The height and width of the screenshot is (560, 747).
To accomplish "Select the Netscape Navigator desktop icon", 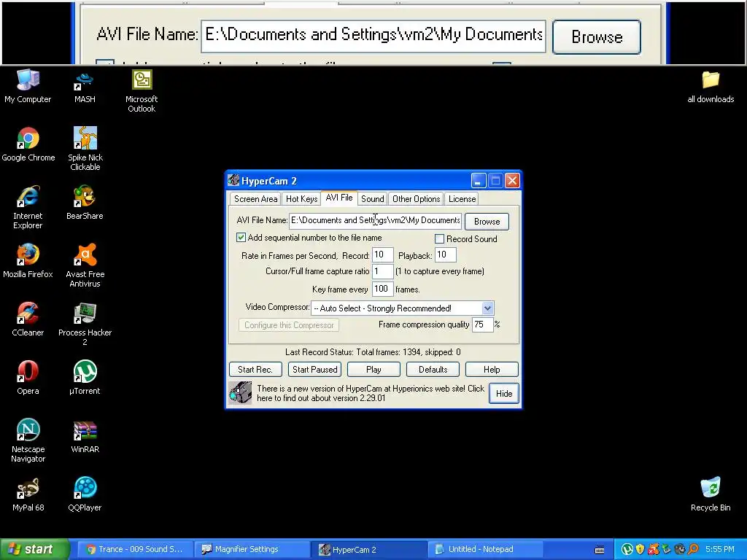I will [x=28, y=440].
